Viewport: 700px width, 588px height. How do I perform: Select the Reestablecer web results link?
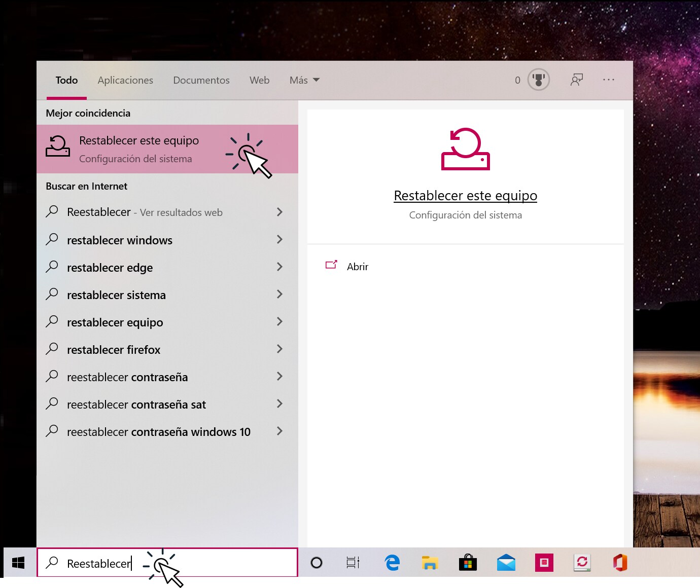[145, 212]
